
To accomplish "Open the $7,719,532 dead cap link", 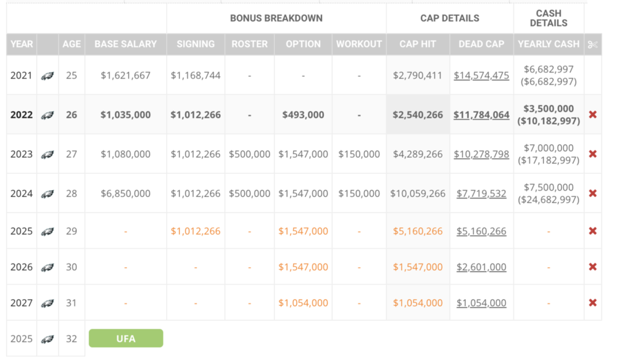I will pos(481,194).
